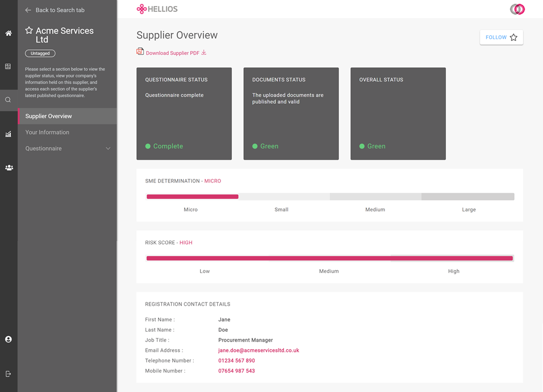Open the bar chart analytics icon

[8, 134]
